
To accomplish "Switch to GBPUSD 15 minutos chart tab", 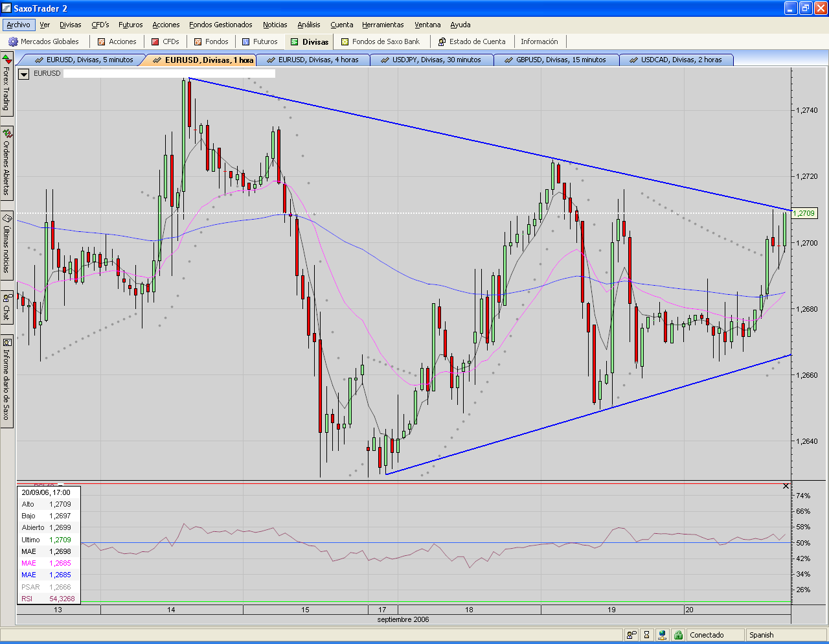I will (556, 60).
